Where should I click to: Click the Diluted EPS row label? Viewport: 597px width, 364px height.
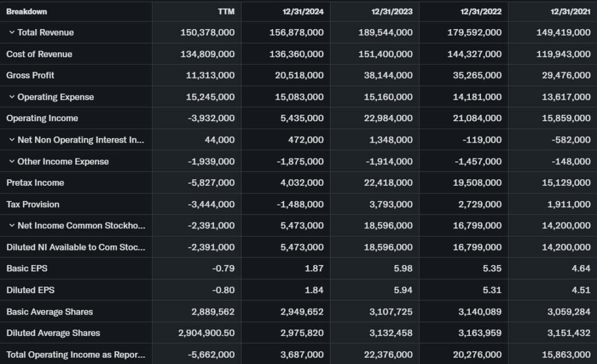point(26,290)
